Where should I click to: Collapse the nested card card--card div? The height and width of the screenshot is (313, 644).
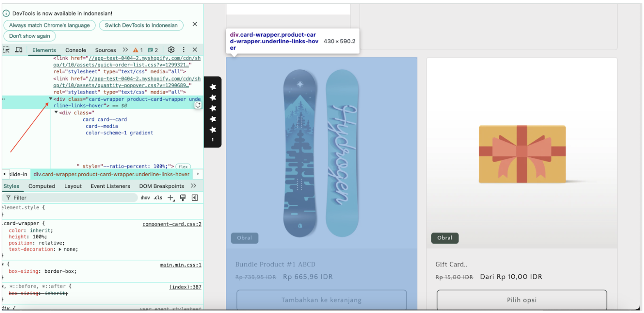[x=56, y=112]
